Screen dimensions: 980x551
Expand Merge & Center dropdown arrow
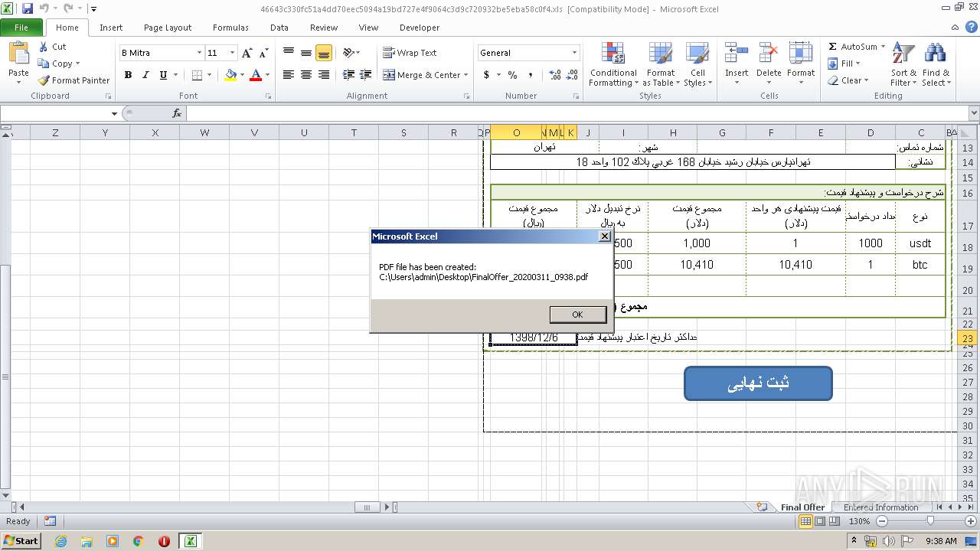(466, 75)
